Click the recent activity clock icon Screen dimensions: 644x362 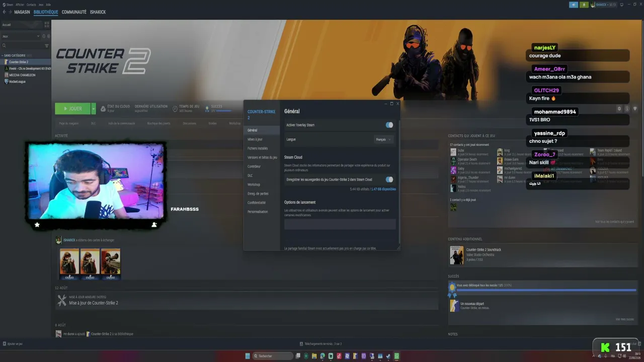point(44,36)
